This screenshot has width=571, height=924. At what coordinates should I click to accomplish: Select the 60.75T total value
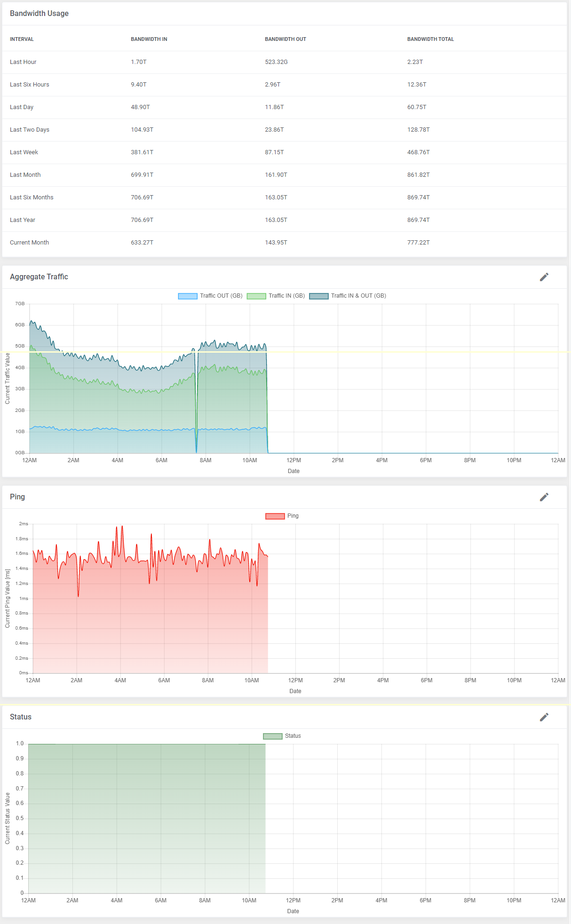tap(417, 107)
